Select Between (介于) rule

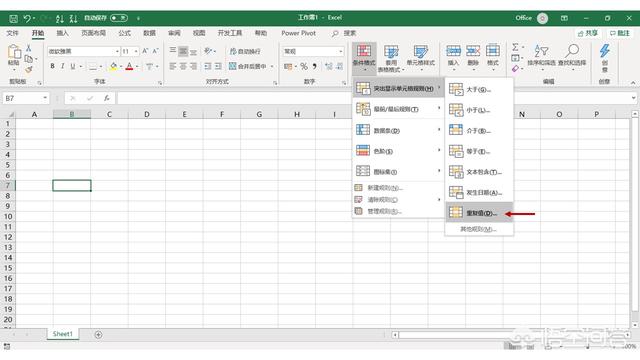479,131
